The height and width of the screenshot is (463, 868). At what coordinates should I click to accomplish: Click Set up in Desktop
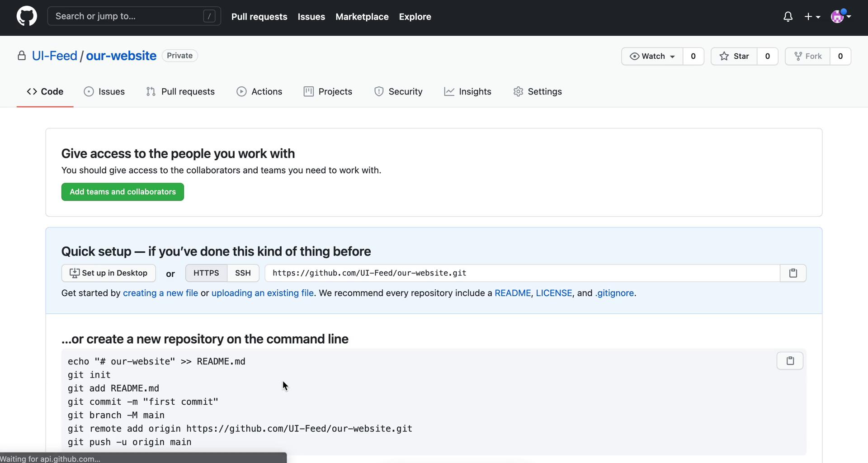(108, 273)
